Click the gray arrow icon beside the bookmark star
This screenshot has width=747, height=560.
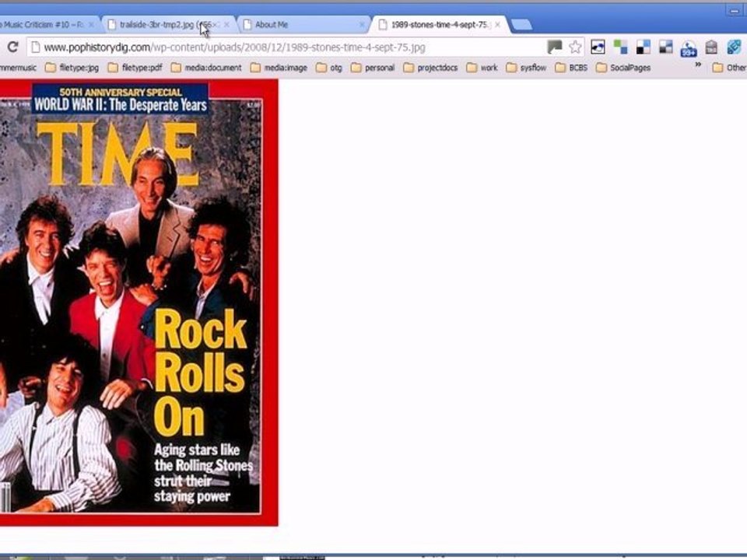pyautogui.click(x=555, y=47)
